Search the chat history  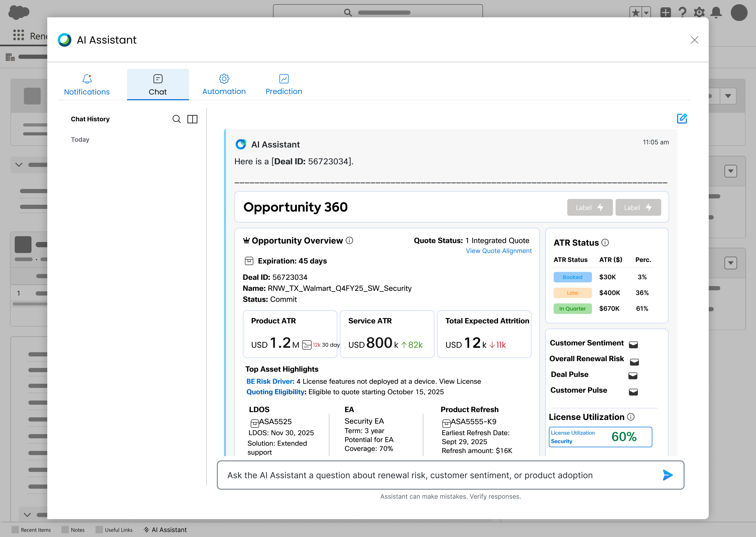point(177,119)
